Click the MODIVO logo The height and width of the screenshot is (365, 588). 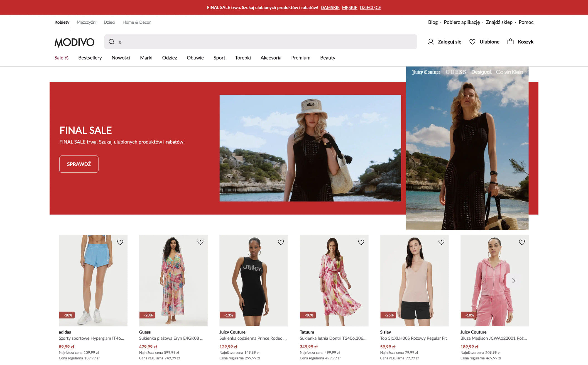coord(74,42)
